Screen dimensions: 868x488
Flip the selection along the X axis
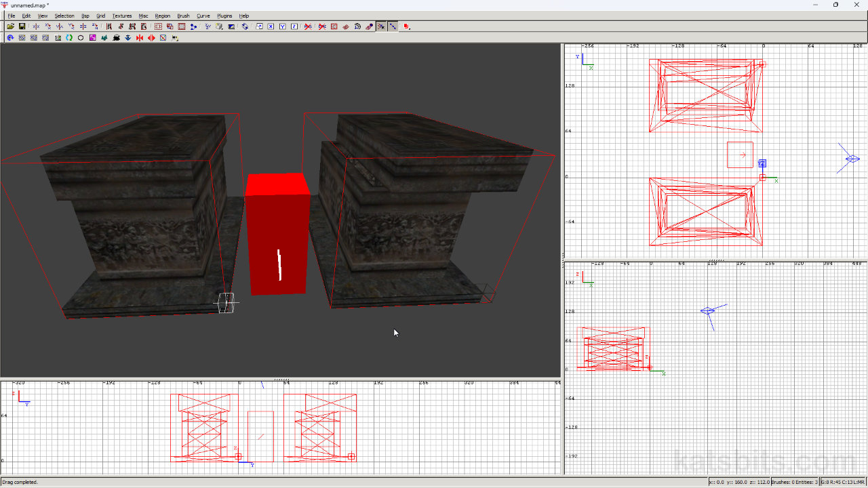point(36,26)
